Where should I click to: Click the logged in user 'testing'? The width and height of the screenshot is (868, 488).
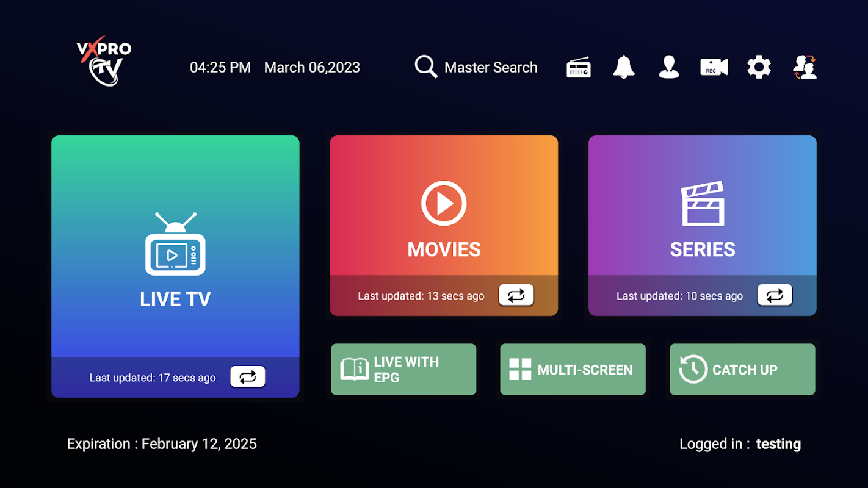pyautogui.click(x=778, y=444)
